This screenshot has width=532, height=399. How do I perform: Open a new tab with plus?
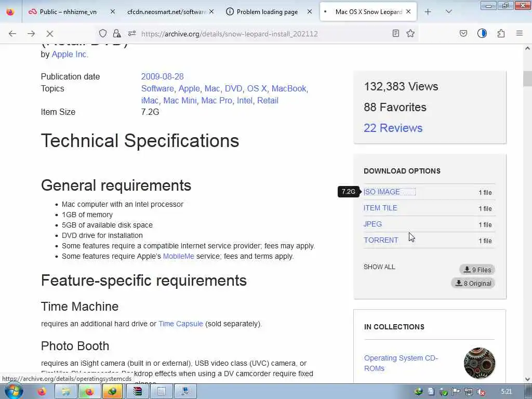[x=428, y=12]
